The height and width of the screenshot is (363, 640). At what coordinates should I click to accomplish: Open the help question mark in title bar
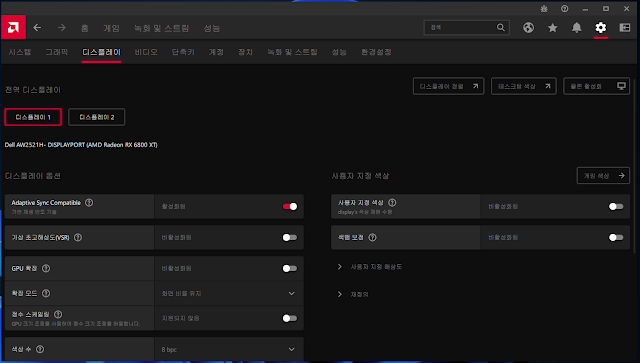(x=564, y=9)
